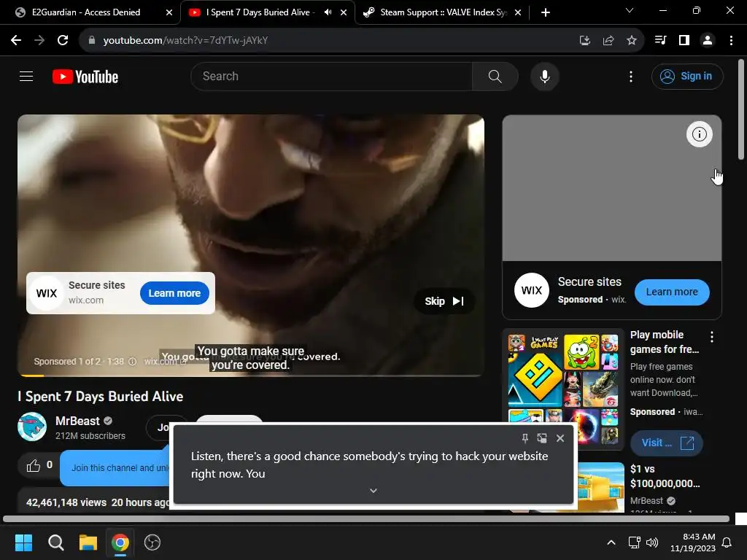Search with voice using microphone icon

tap(544, 76)
